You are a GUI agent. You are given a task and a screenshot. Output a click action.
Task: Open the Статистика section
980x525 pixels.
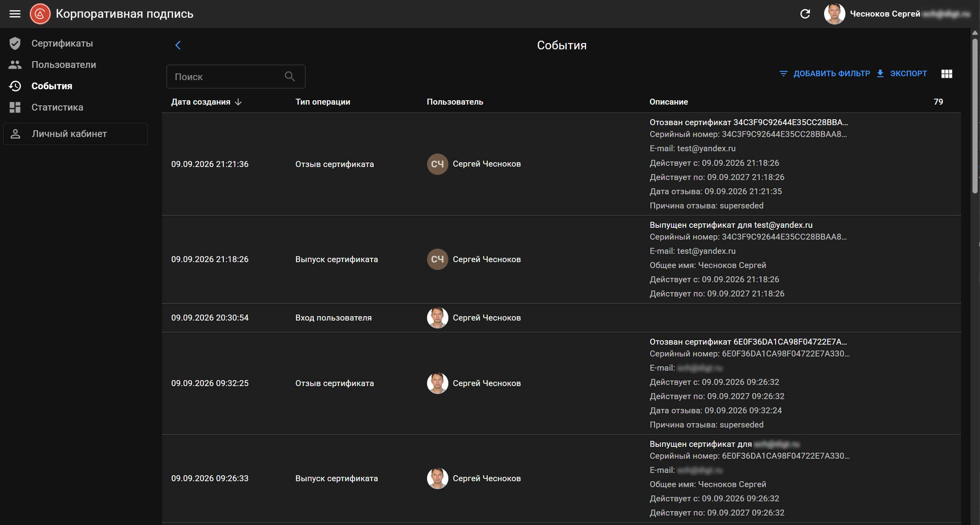(57, 107)
